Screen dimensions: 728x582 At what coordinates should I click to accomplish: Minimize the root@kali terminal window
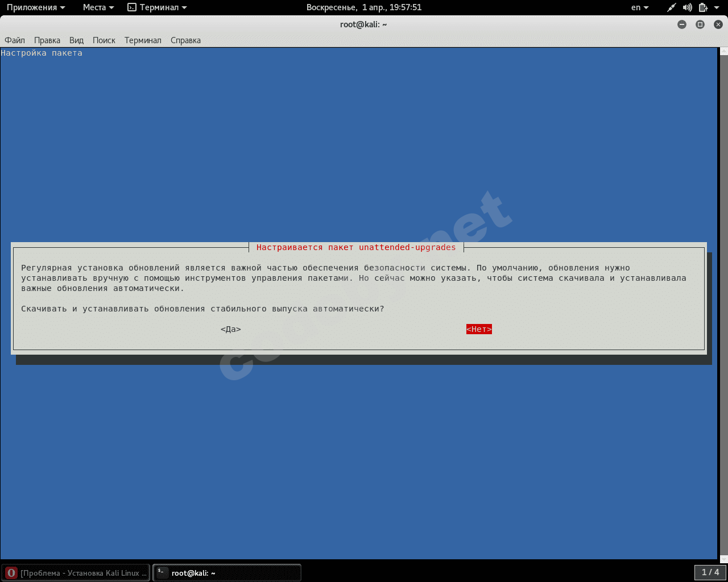(682, 24)
